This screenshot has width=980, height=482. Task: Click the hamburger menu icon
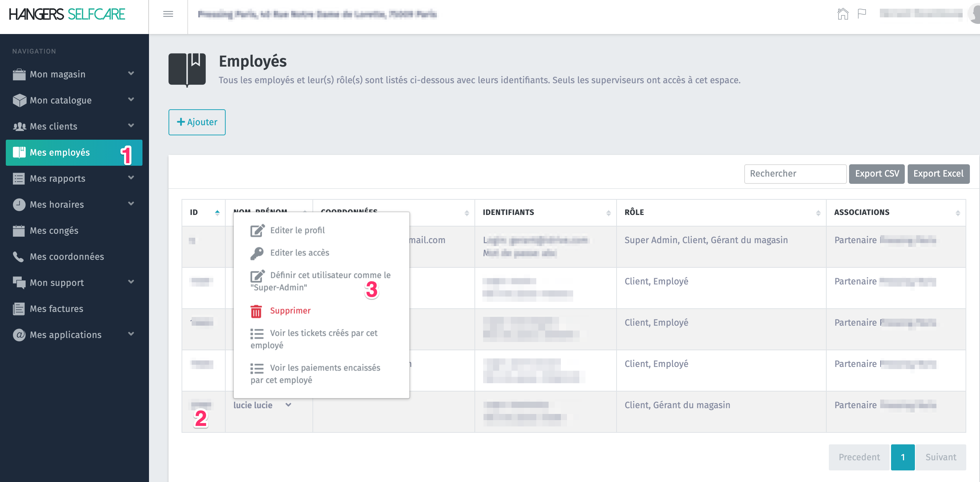tap(168, 14)
